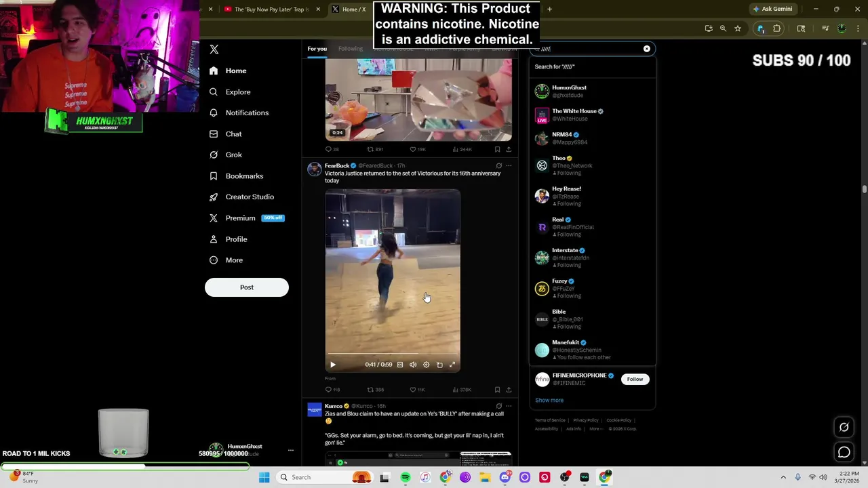Open account switcher menu for HumxnGhxst
Screen dimensions: 868x488
(x=248, y=450)
